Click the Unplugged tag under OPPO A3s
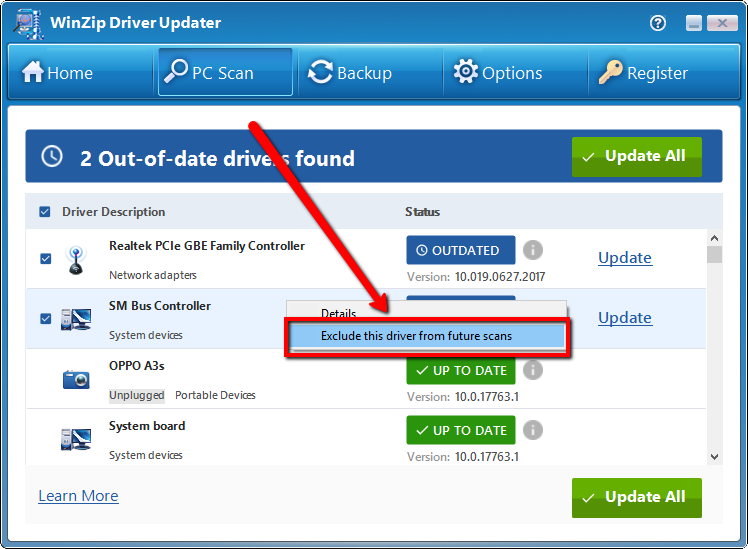This screenshot has width=748, height=549. (137, 395)
